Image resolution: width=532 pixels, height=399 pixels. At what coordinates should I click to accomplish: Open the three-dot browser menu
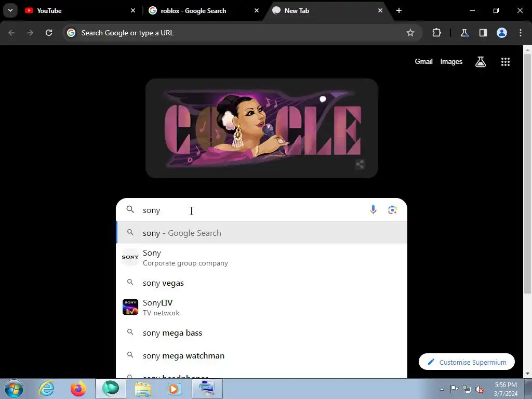(x=521, y=33)
